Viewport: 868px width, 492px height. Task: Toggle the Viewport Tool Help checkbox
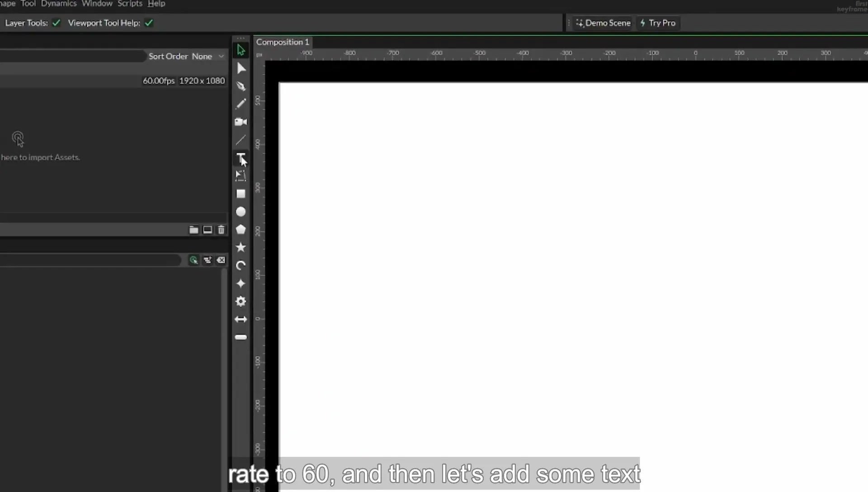(x=149, y=23)
